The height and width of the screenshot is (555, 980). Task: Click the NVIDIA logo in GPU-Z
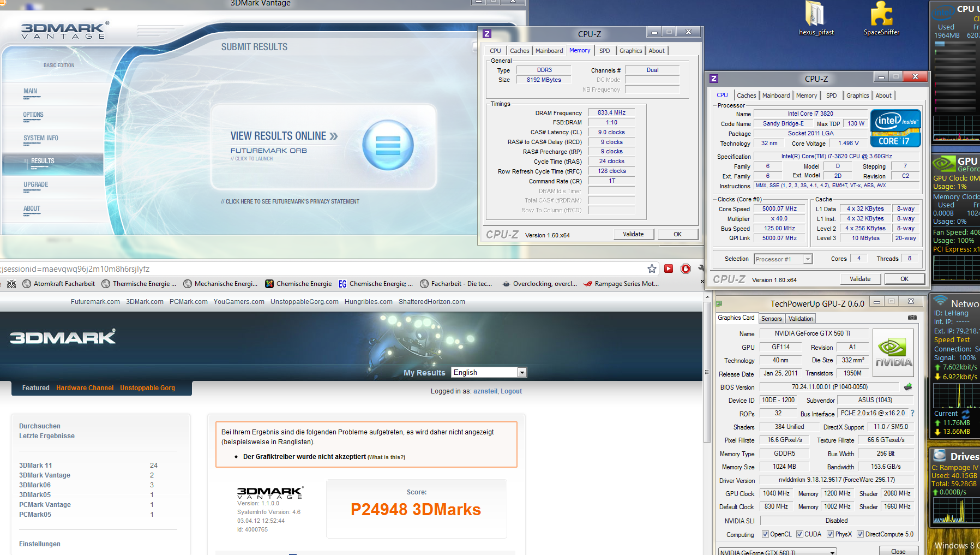893,353
